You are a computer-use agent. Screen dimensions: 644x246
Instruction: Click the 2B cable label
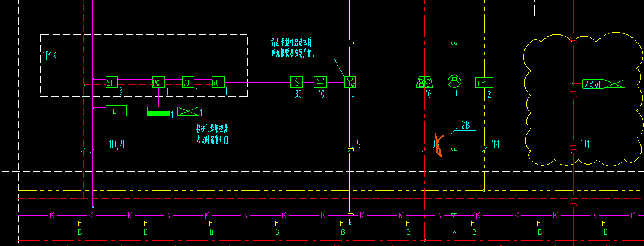click(x=465, y=125)
